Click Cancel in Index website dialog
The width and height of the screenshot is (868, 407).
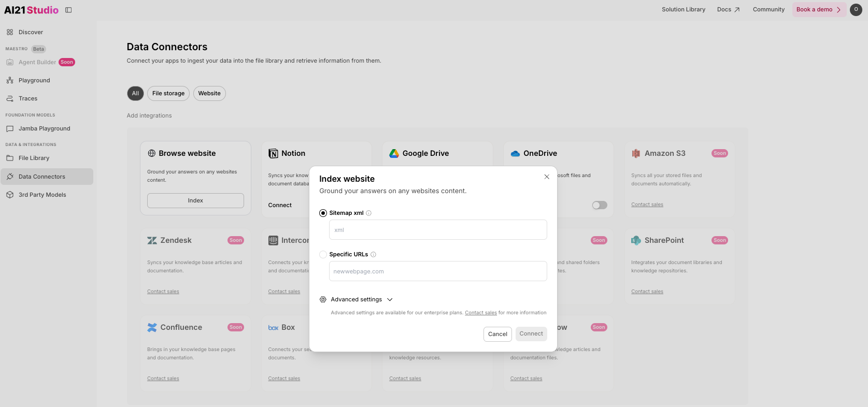(497, 334)
